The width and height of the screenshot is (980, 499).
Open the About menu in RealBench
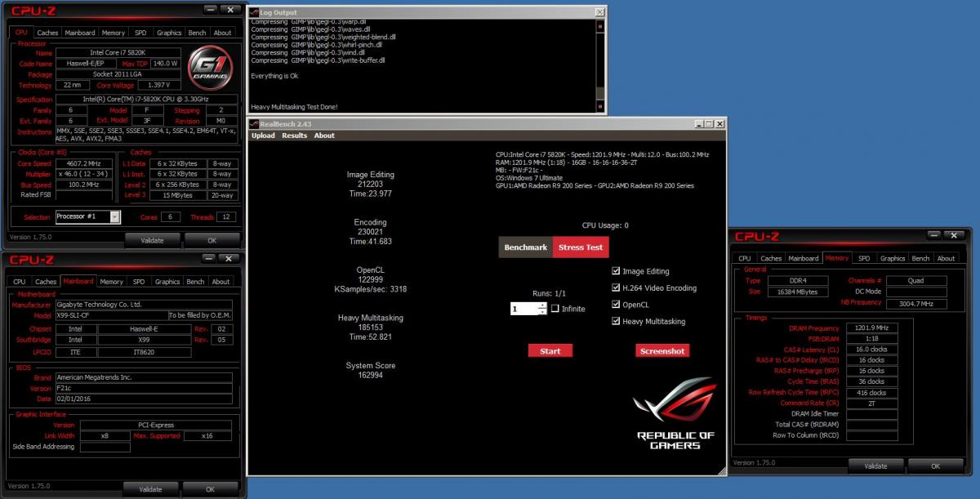pyautogui.click(x=324, y=136)
